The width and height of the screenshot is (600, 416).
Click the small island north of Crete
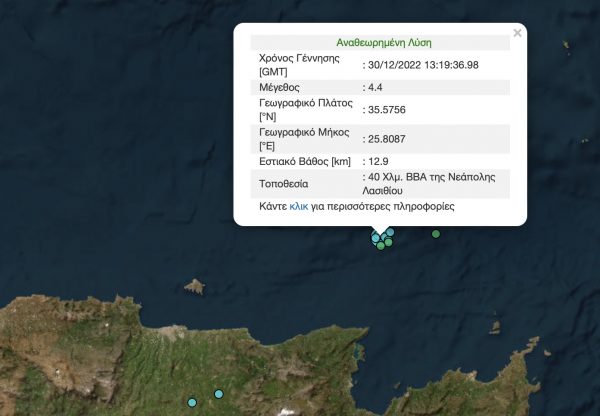coord(196,286)
